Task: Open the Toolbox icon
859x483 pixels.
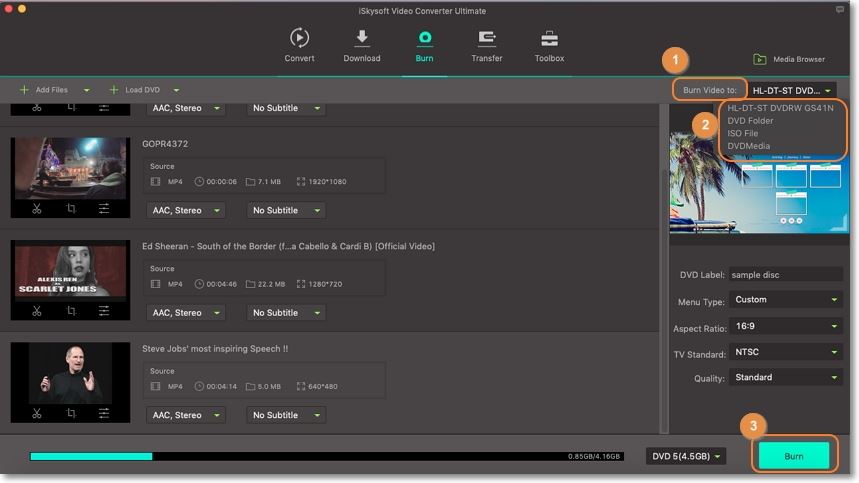Action: click(549, 40)
